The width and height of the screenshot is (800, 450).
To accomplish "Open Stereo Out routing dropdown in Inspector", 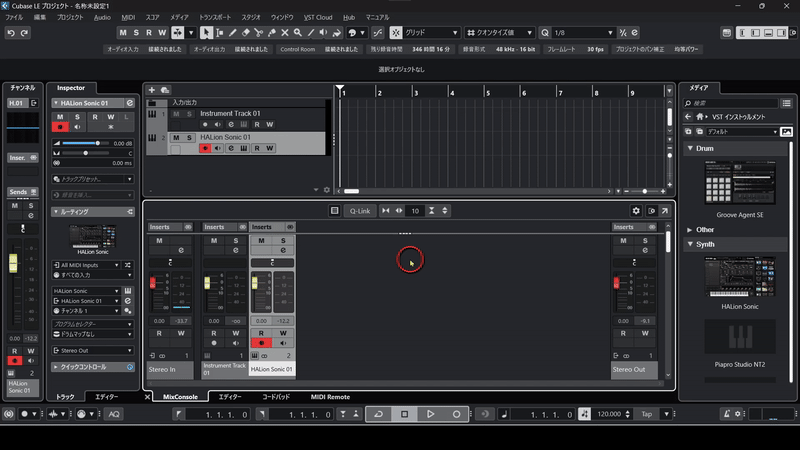I will click(x=92, y=351).
